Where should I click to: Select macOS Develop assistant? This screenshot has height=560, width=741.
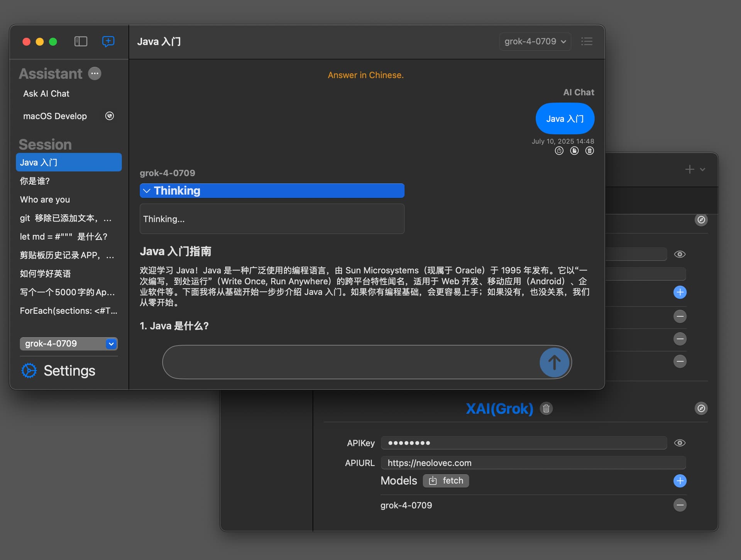pyautogui.click(x=55, y=116)
